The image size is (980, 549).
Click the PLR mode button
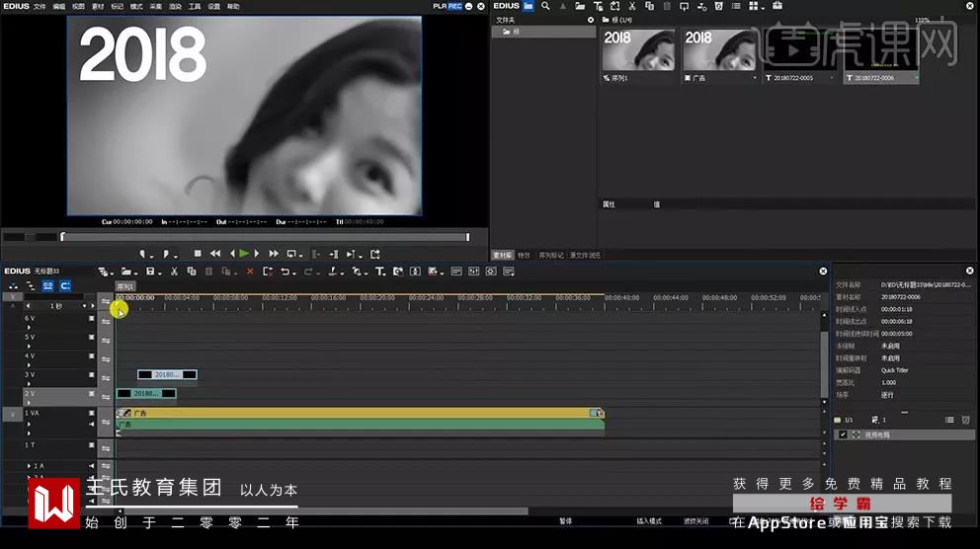440,6
